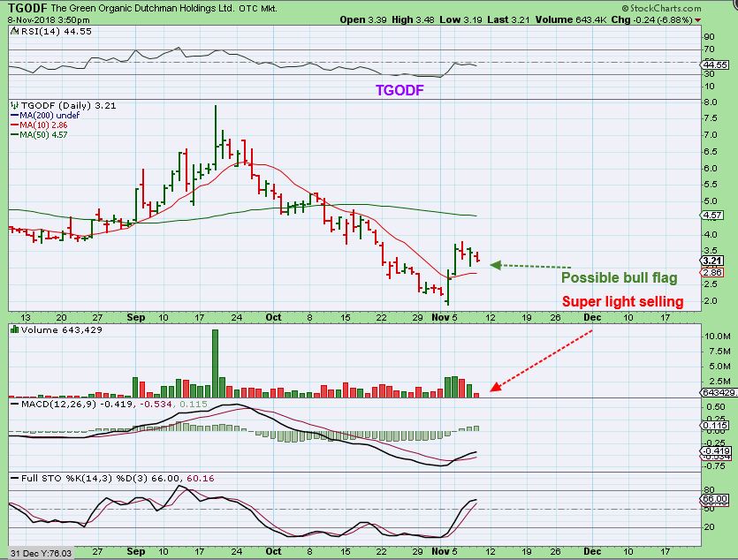This screenshot has width=738, height=560.
Task: Click the Volume 643,429 panel label
Action: pyautogui.click(x=61, y=330)
